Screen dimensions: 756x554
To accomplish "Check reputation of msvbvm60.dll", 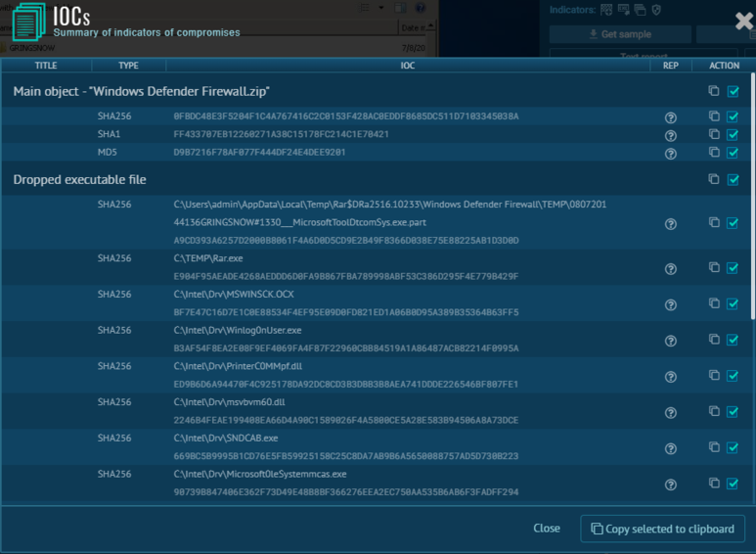I will click(670, 413).
